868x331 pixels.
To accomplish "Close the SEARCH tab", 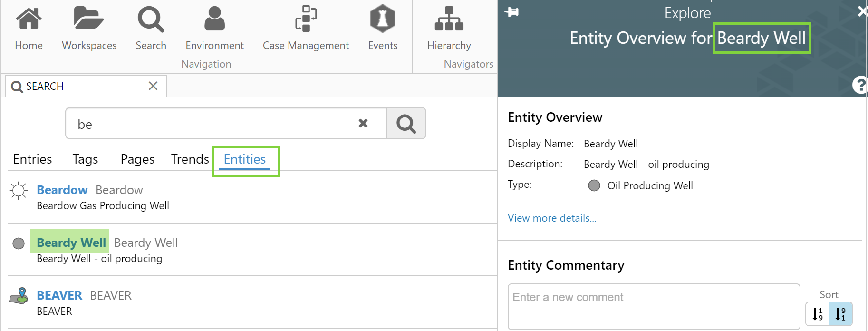I will coord(153,86).
